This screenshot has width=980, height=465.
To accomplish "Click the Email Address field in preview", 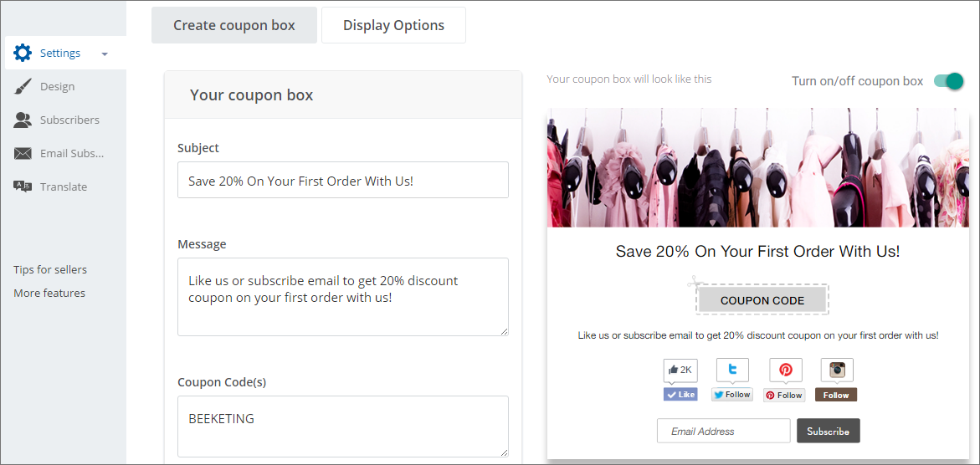I will [723, 432].
